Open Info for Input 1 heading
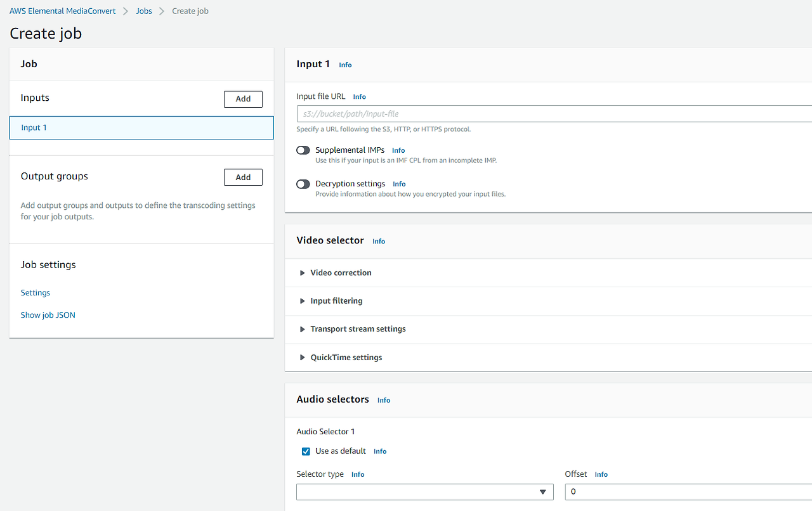This screenshot has width=812, height=511. pos(345,65)
